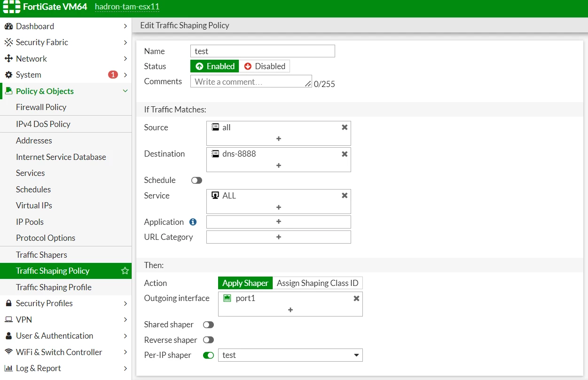The width and height of the screenshot is (588, 380).
Task: Remove the ALL service entry
Action: click(345, 196)
